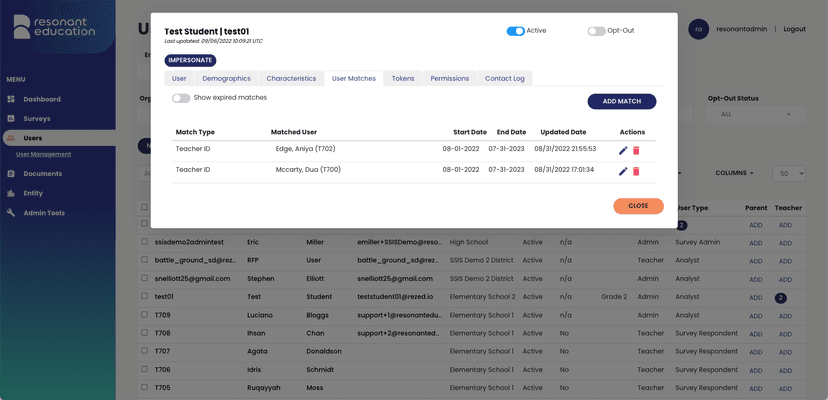Delete the Edge, Aniya match with trash icon
This screenshot has width=828, height=400.
tap(636, 150)
